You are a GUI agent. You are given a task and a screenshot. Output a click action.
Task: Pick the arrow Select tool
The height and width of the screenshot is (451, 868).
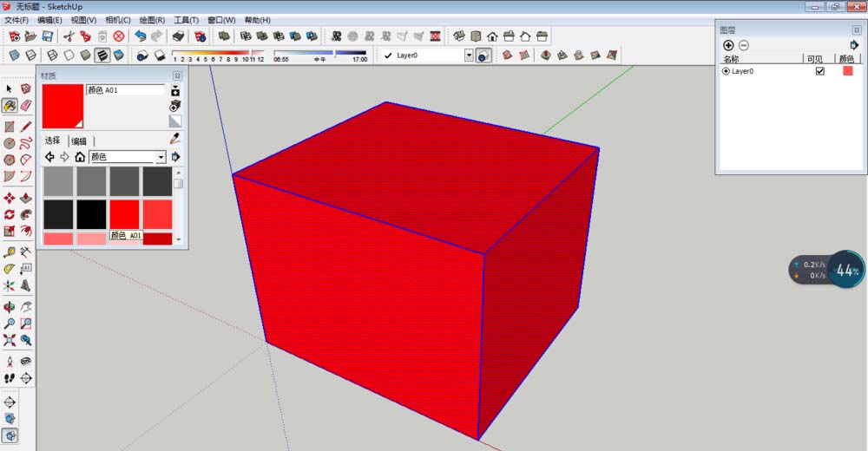[x=10, y=88]
